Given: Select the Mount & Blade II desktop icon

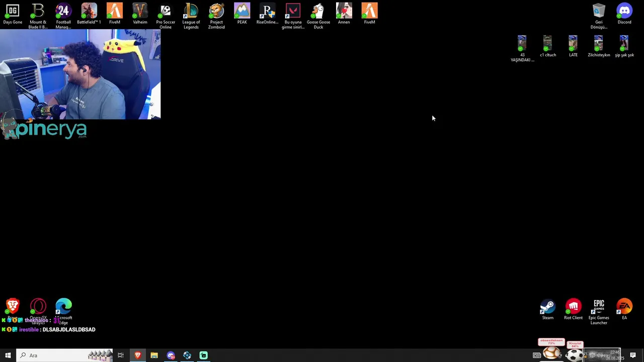Looking at the screenshot, I should 38,16.
